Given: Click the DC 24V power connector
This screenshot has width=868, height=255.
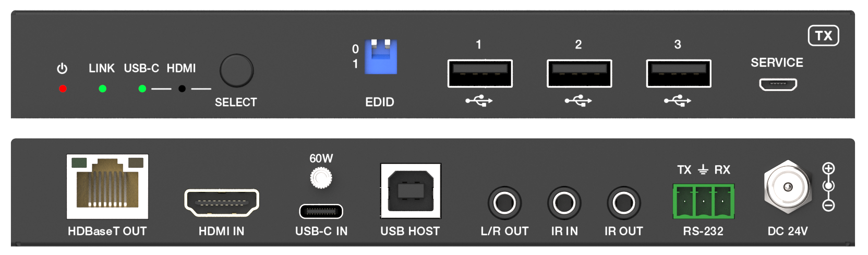Looking at the screenshot, I should pos(788,187).
